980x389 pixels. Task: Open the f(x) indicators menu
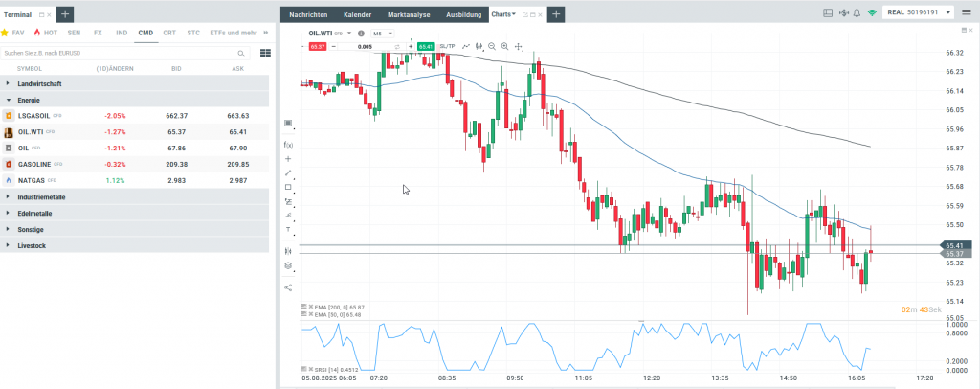(x=288, y=144)
